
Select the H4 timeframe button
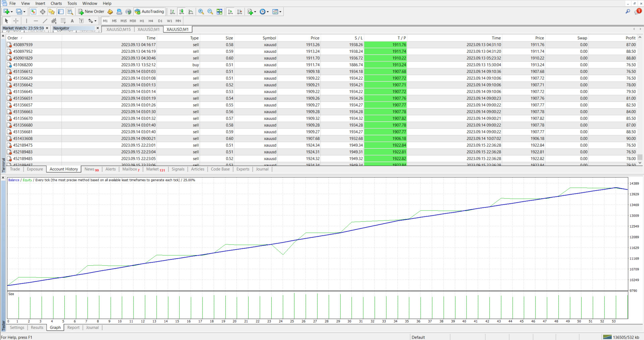tap(151, 21)
